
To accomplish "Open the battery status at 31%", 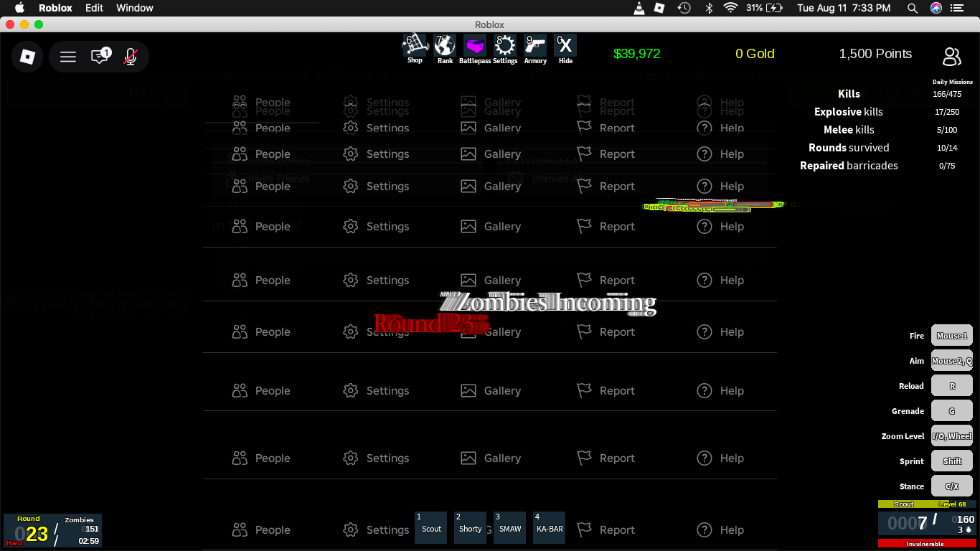I will [x=765, y=8].
